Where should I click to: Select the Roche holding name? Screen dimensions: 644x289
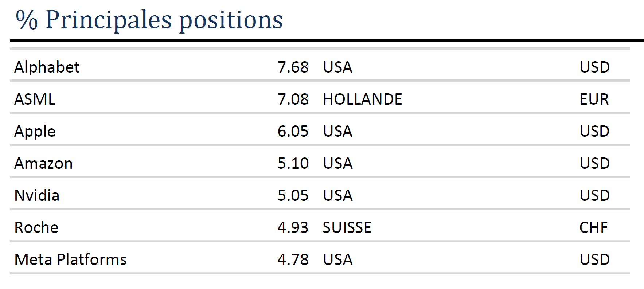coord(36,227)
